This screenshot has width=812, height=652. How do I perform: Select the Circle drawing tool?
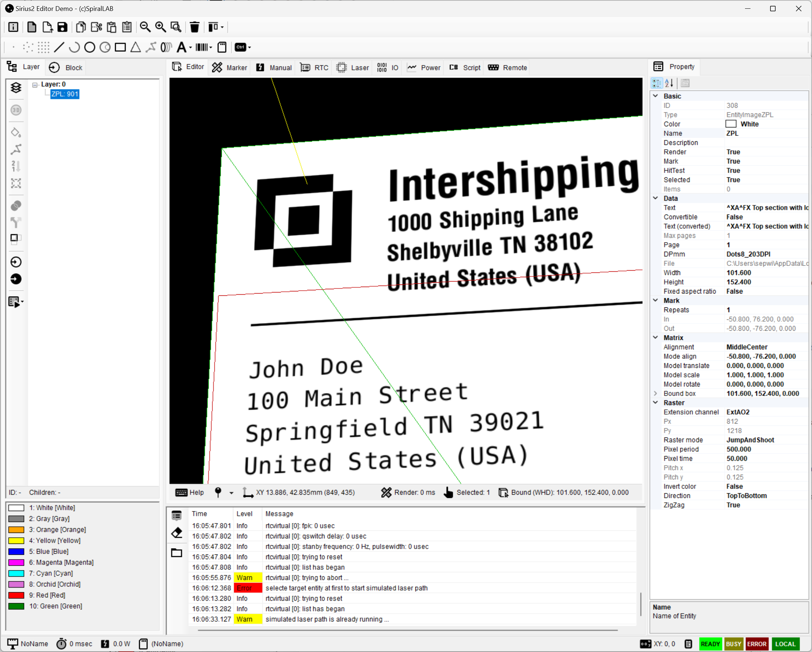pos(90,47)
